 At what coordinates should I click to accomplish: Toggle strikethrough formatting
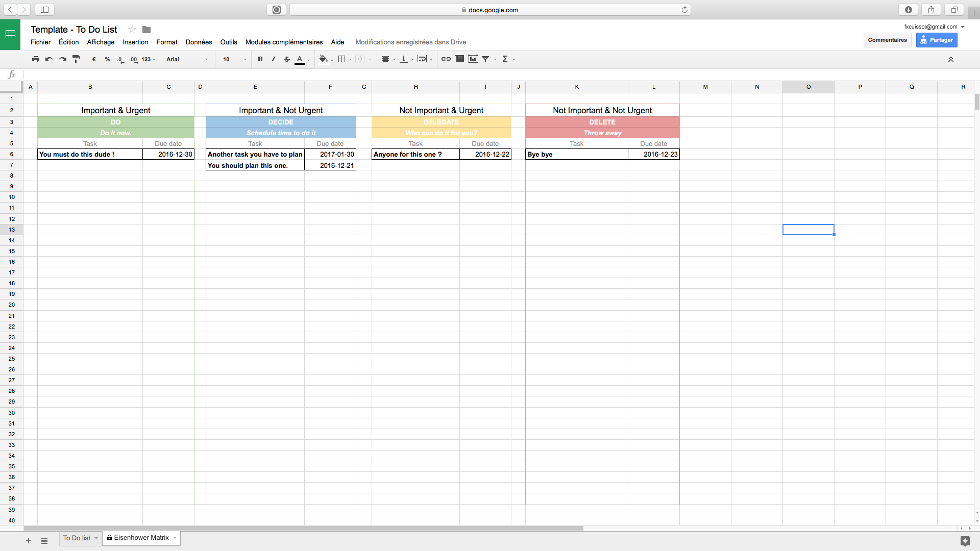click(287, 59)
